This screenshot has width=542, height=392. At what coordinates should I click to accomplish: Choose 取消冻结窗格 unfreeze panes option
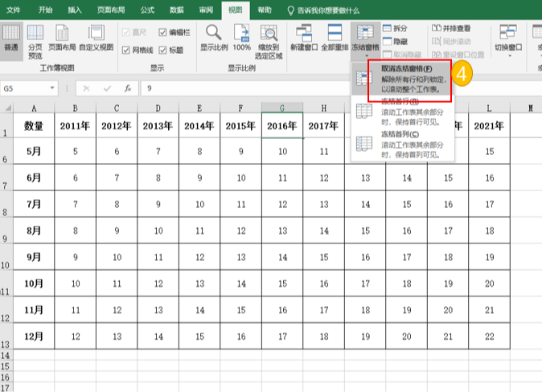[403, 79]
